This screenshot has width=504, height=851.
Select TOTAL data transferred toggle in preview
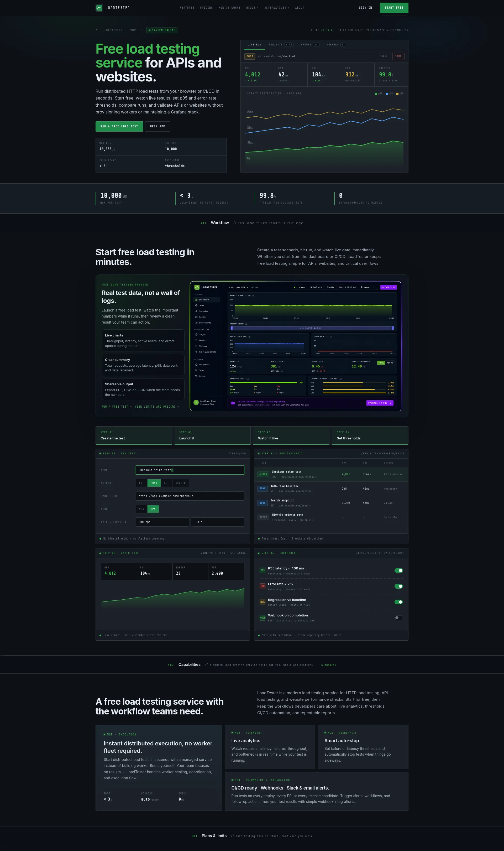pos(381,363)
